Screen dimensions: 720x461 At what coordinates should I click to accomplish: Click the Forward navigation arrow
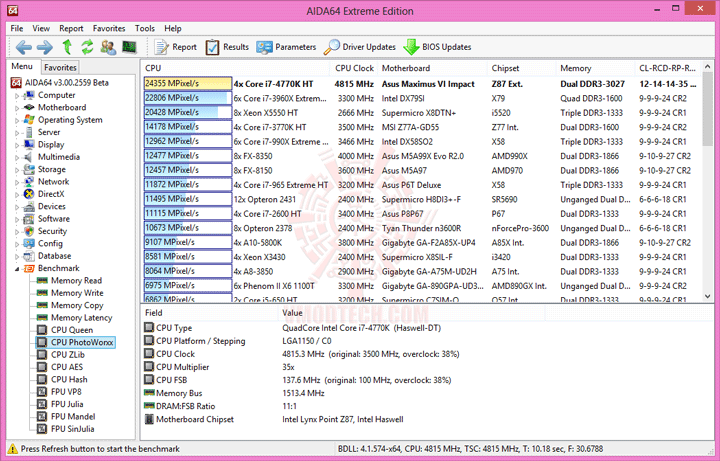[45, 47]
